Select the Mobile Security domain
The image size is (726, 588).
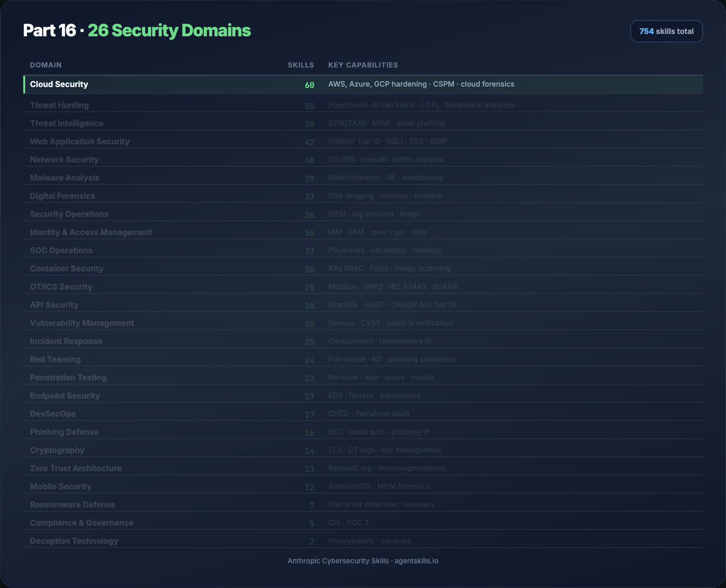[x=60, y=487]
